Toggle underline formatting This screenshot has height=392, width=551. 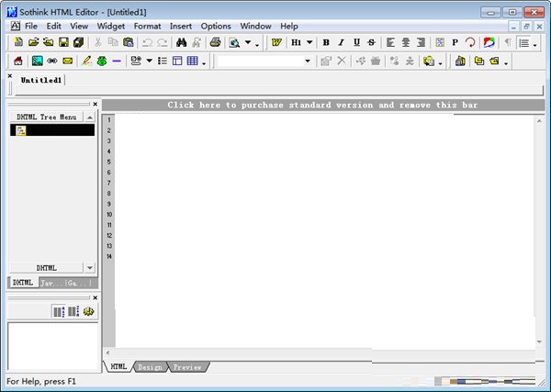pyautogui.click(x=356, y=42)
